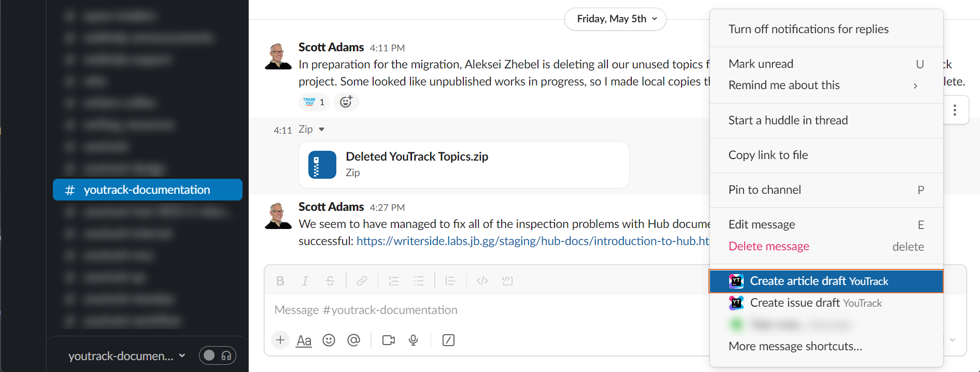Toggle the huddle switch in sidebar footer
Viewport: 980px width, 372px height.
click(x=218, y=355)
